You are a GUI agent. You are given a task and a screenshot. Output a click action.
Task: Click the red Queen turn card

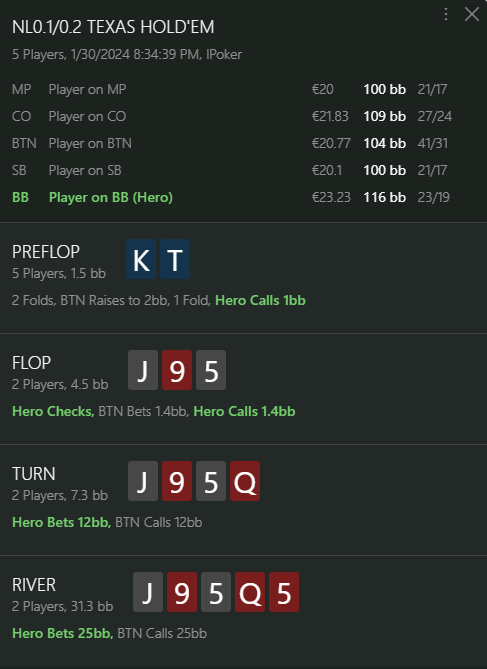coord(245,481)
